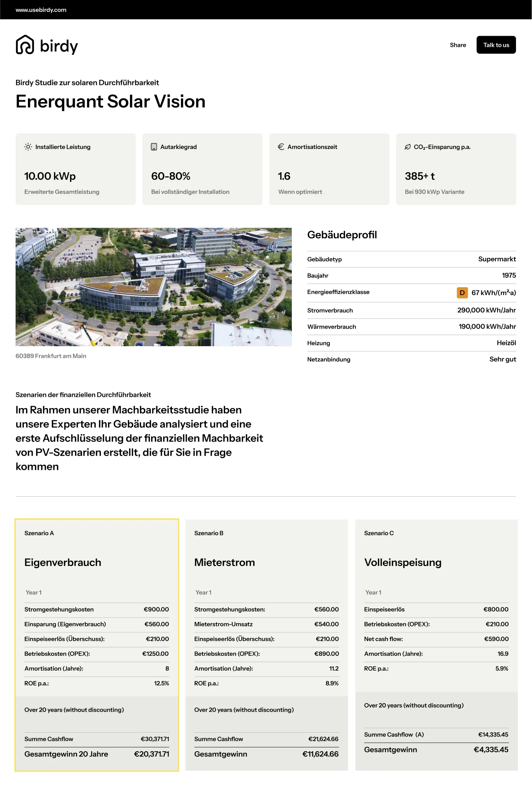
Task: Click Year 1 label in Szenario A
Action: 34,592
